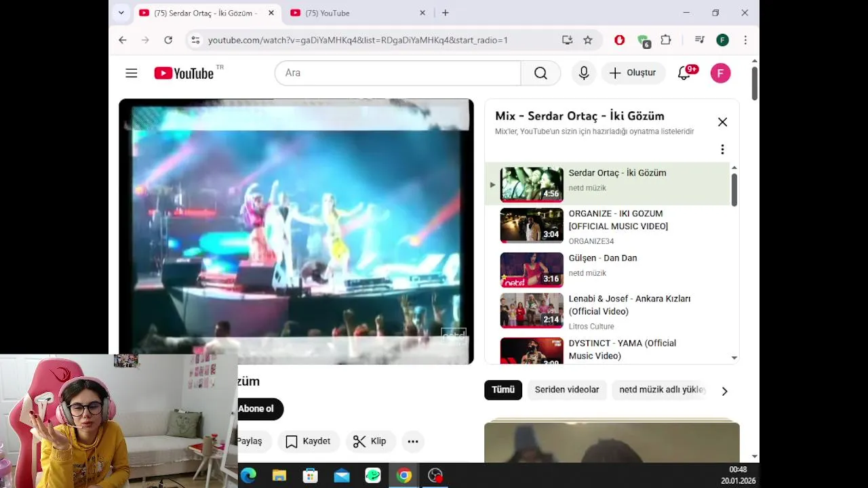
Task: Open the Chrome profile F avatar
Action: (722, 40)
